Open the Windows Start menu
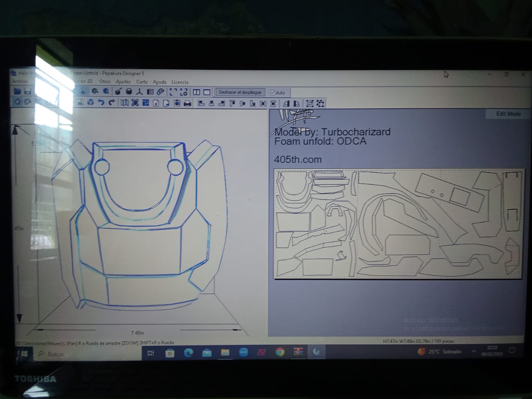Viewport: 532px width, 399px height. (23, 354)
